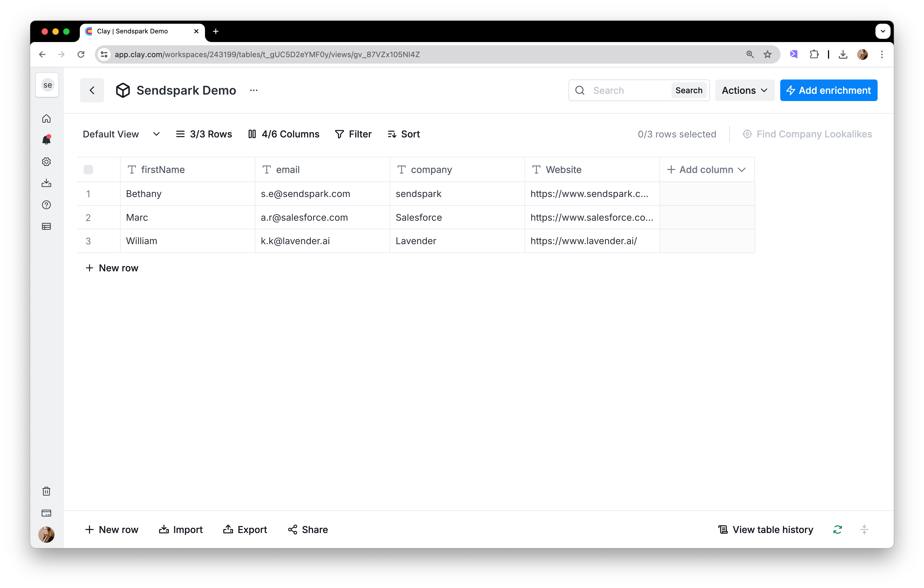Screen dimensions: 924x588
Task: Bookmark this page with star icon
Action: click(767, 54)
